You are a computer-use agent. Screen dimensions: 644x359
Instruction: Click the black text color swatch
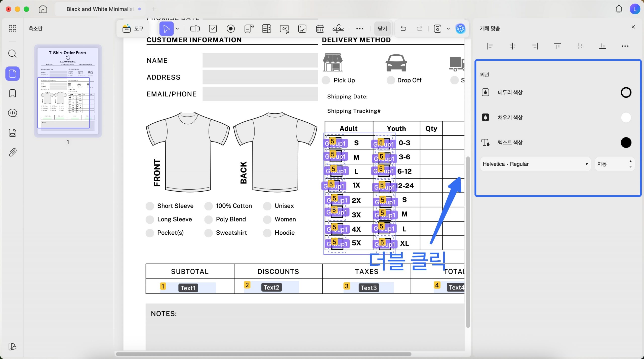(x=626, y=142)
